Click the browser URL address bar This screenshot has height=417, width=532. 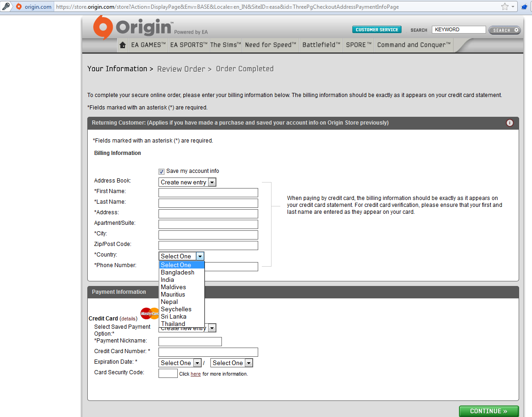277,6
